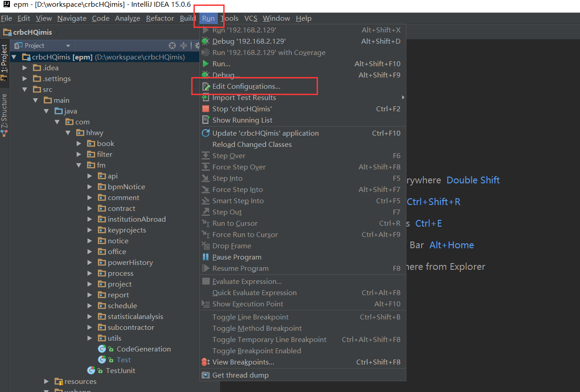Image resolution: width=580 pixels, height=392 pixels.
Task: Click the green play icon beside Run...
Action: (206, 64)
